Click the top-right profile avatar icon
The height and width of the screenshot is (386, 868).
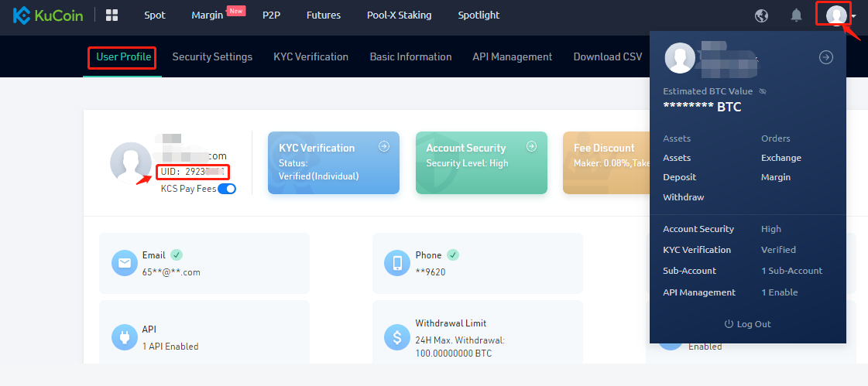(x=836, y=15)
